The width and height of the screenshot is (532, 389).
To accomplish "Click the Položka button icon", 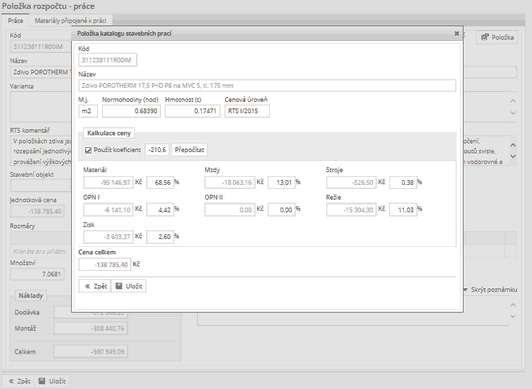I will pyautogui.click(x=485, y=37).
